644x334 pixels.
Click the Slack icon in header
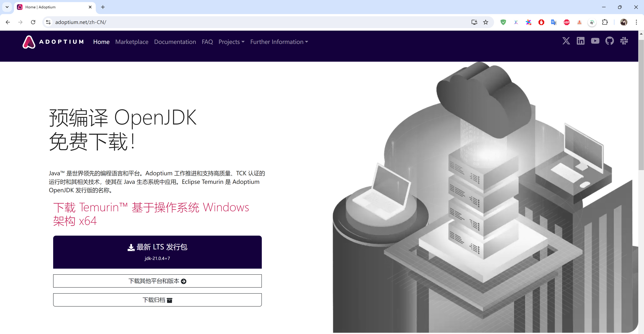point(624,41)
